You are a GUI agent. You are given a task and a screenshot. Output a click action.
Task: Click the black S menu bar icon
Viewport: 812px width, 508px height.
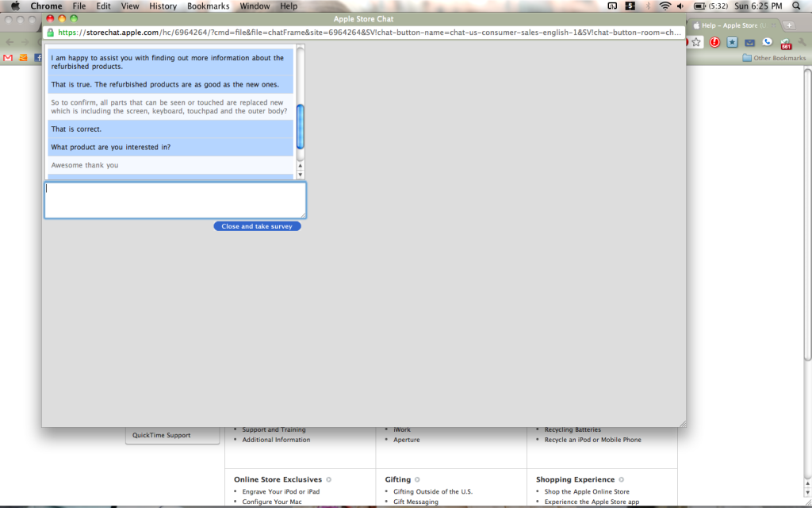coord(630,6)
